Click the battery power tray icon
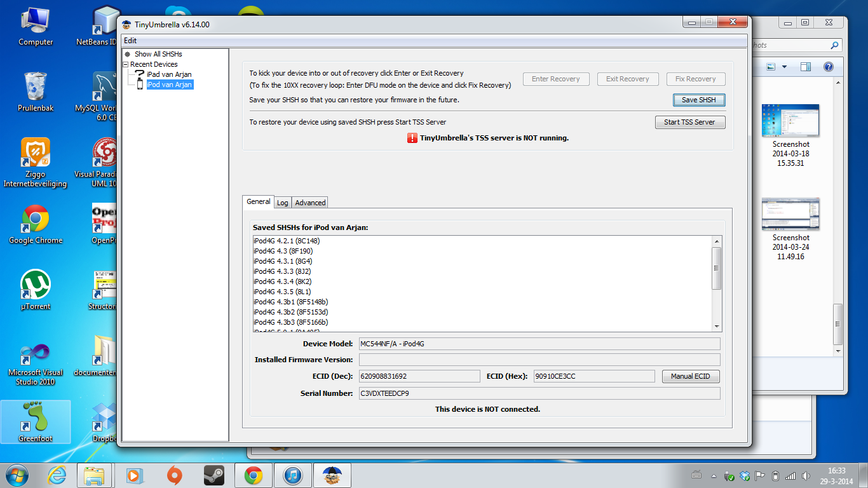Image resolution: width=868 pixels, height=488 pixels. point(775,475)
